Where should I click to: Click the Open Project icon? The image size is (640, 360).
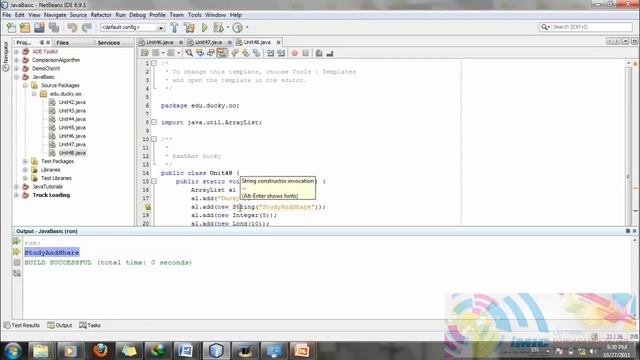pyautogui.click(x=39, y=27)
